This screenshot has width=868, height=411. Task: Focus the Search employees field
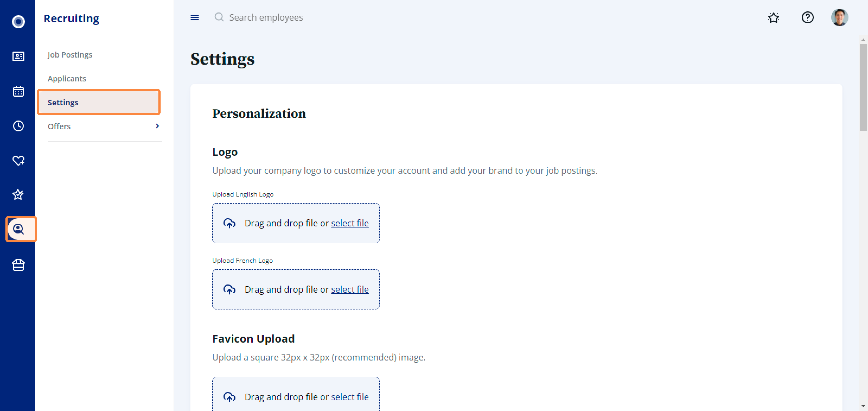point(266,18)
